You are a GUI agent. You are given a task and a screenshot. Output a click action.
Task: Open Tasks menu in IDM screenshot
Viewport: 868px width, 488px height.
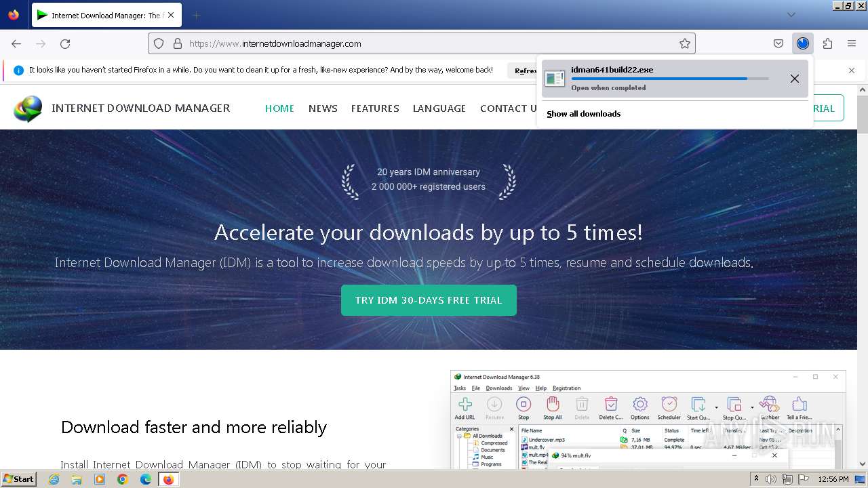click(x=460, y=388)
